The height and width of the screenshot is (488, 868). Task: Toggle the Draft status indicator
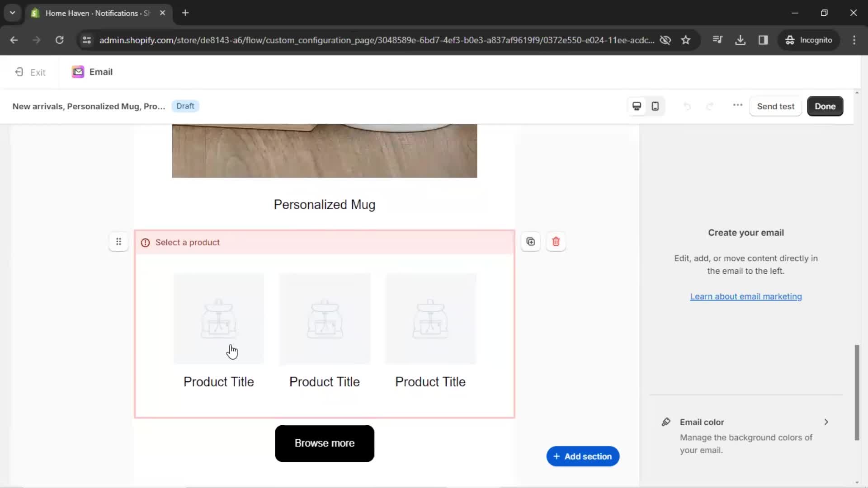(185, 106)
